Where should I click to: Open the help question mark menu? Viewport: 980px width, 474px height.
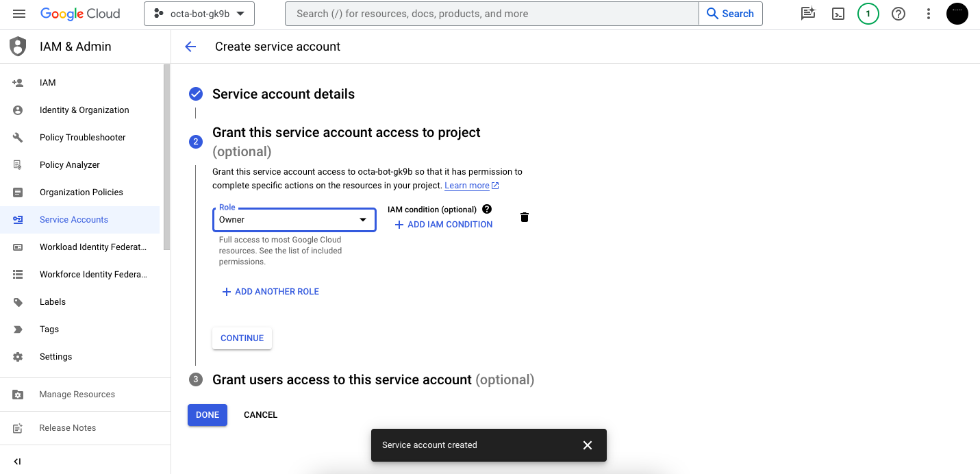click(x=899, y=14)
